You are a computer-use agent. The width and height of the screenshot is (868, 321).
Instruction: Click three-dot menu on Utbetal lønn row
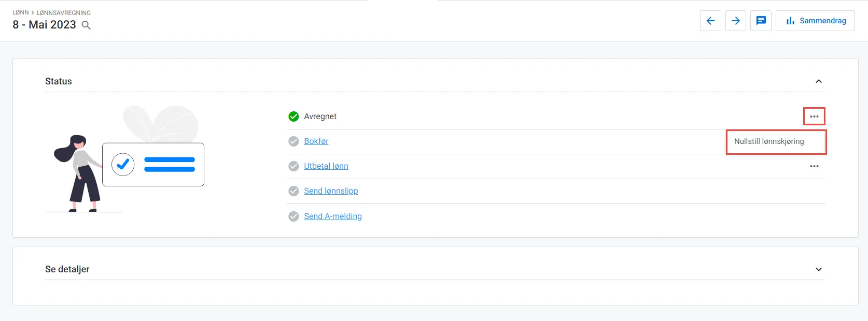(814, 166)
